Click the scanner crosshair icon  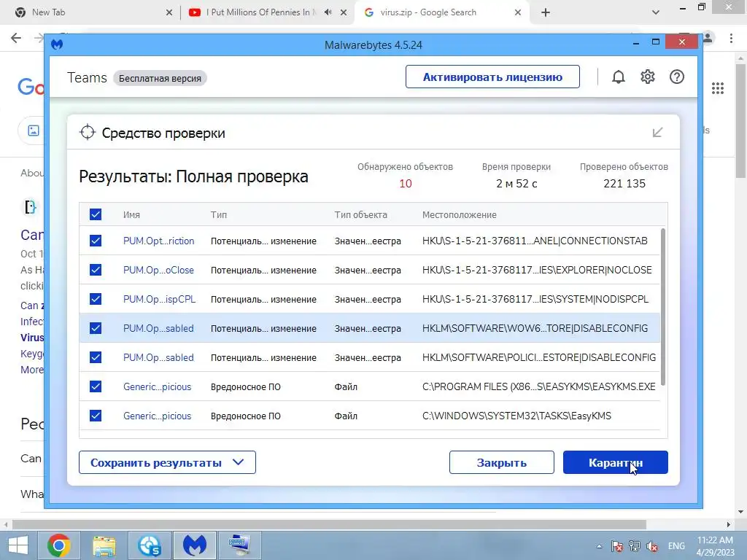coord(88,133)
